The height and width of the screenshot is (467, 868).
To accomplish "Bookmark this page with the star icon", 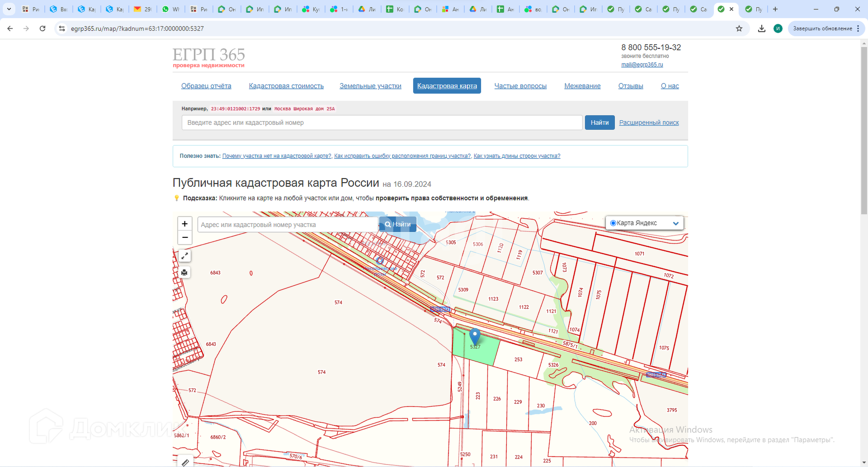I will coord(739,28).
